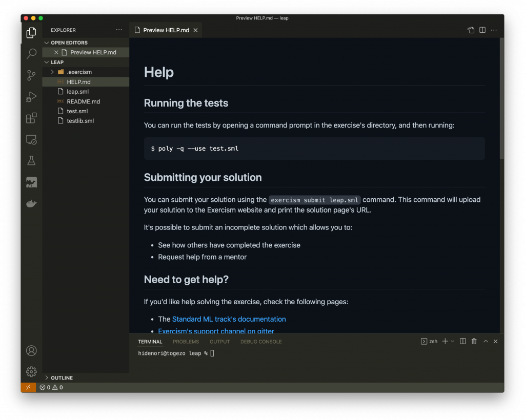Open testlib.sml file
This screenshot has width=525, height=420.
coord(86,121)
